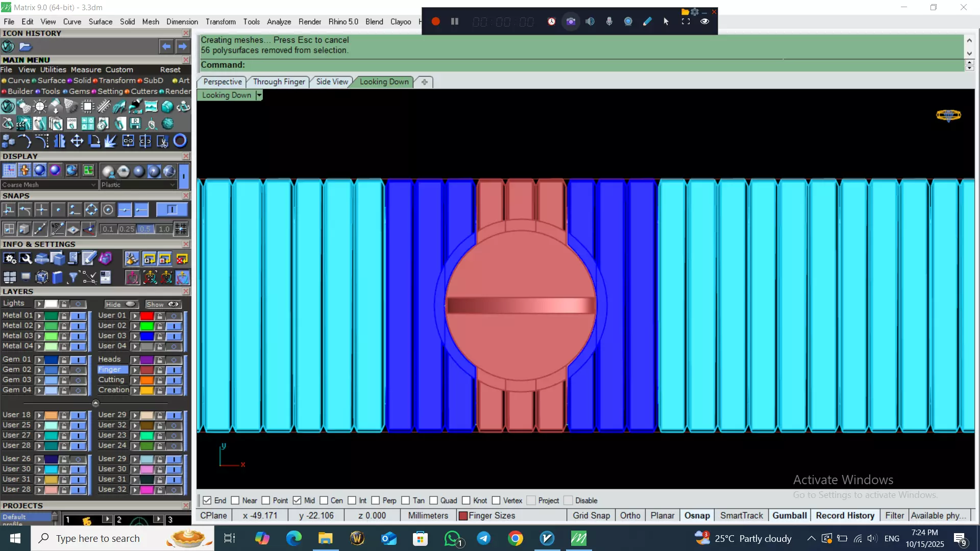Click the 45 degree angle snap icon

click(57, 229)
